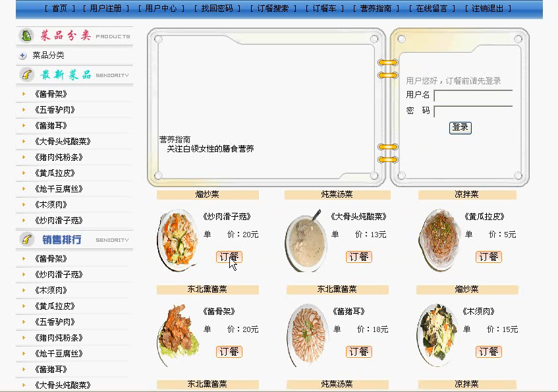Screen dimensions: 558x392
Task: Focus the 用户名 input field
Action: (x=473, y=96)
